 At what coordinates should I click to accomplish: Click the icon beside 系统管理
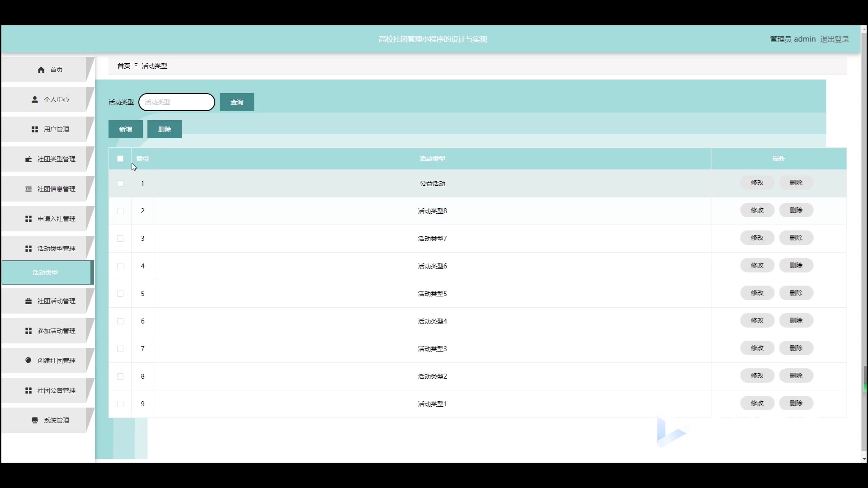35,420
